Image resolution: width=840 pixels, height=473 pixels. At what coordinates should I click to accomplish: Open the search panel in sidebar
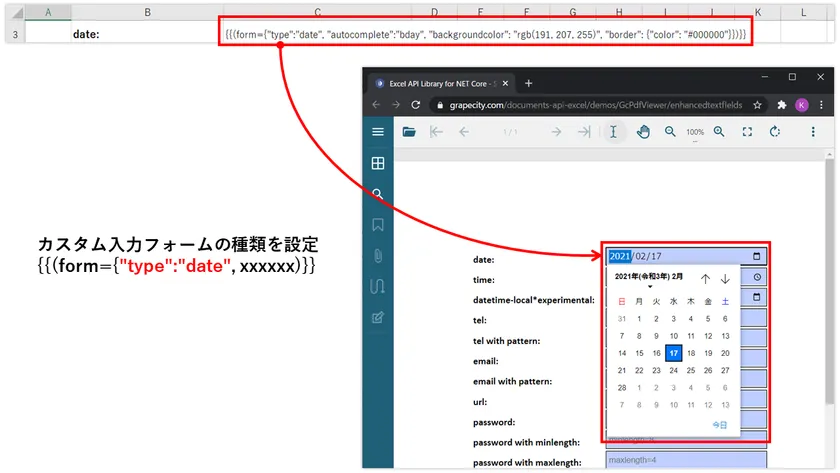tap(378, 194)
